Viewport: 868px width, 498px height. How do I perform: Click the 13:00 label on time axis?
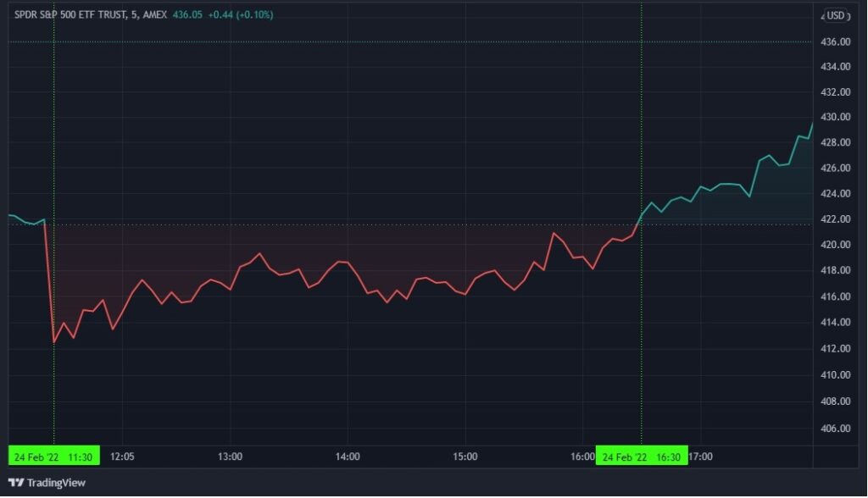click(x=231, y=456)
